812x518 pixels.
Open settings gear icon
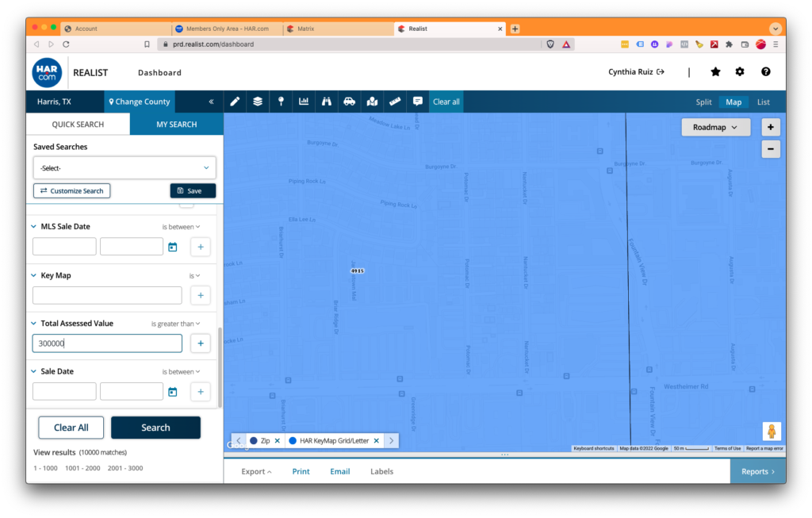click(740, 72)
